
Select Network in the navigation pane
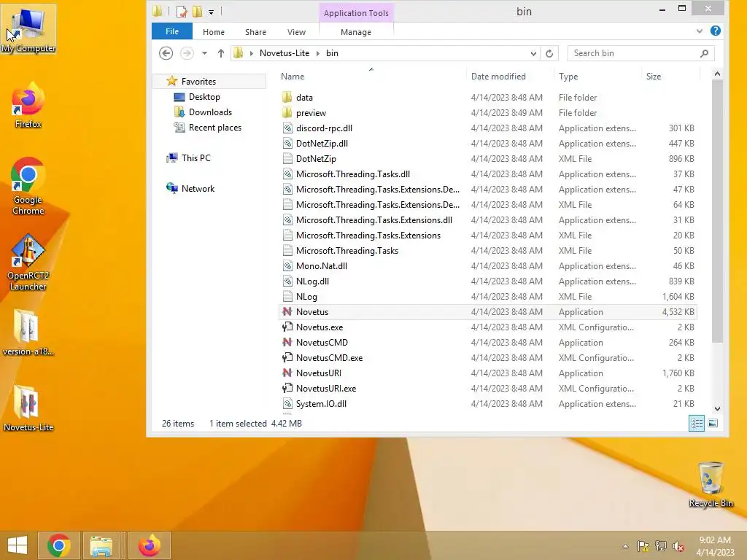pos(198,189)
